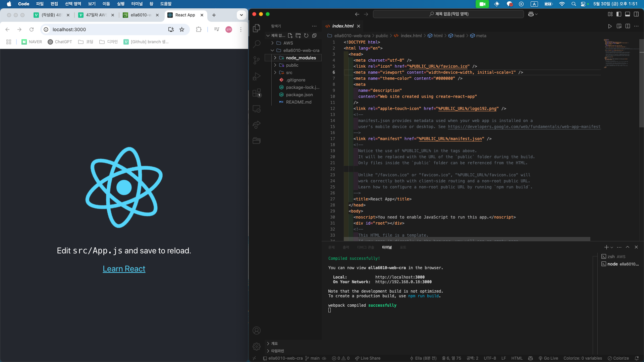Open the 터미널 menu in macOS menu bar

137,4
